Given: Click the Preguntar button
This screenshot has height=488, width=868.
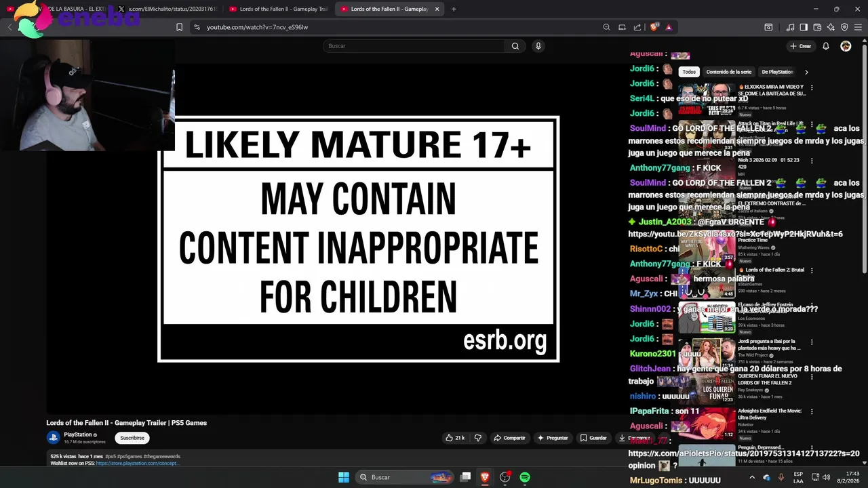Looking at the screenshot, I should tap(553, 438).
